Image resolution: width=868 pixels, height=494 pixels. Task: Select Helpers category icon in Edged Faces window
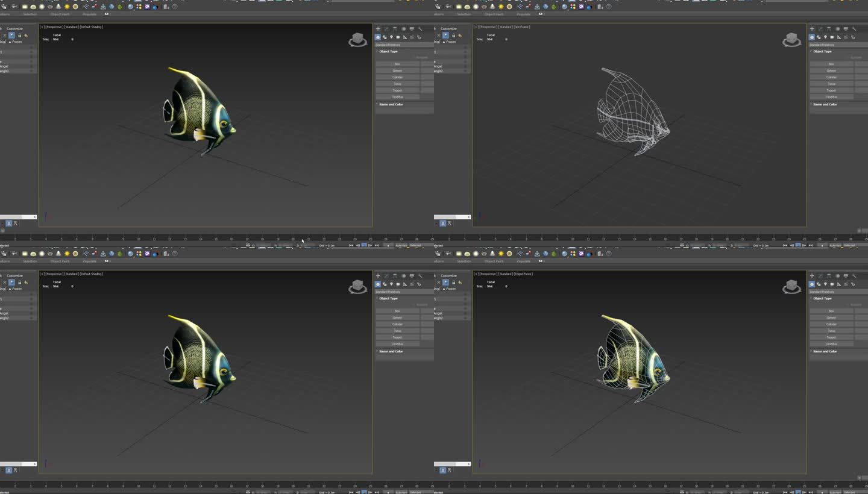[x=839, y=284]
